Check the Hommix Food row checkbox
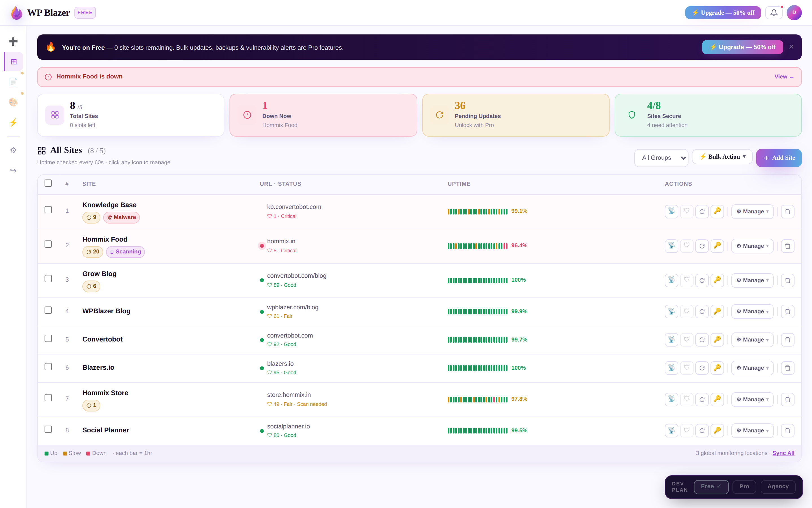The image size is (812, 508). (48, 244)
